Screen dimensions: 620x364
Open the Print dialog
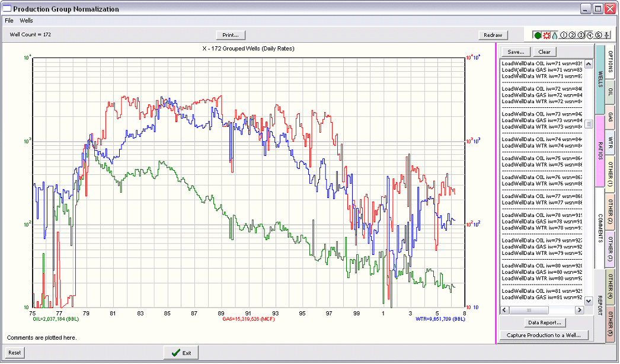(x=230, y=34)
